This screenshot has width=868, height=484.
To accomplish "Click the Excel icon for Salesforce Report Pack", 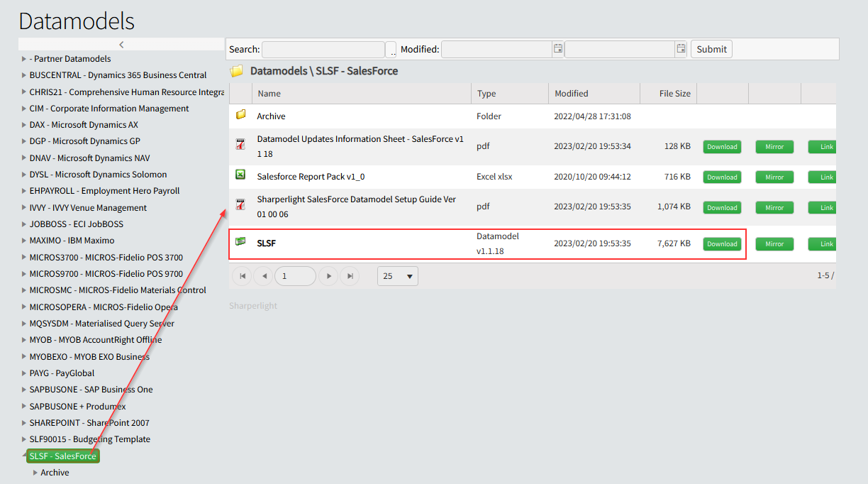I will [240, 175].
